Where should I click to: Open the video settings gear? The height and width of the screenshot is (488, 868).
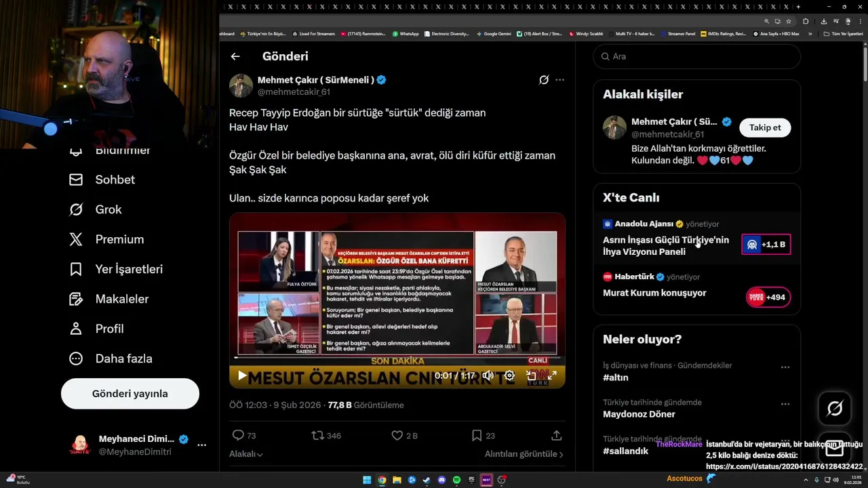click(510, 375)
